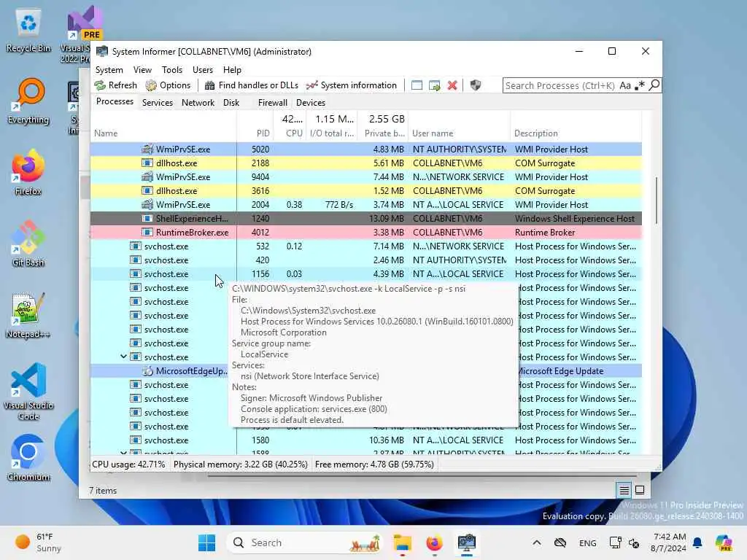This screenshot has height=560, width=747.
Task: Click Physical memory status bar entry
Action: [240, 464]
